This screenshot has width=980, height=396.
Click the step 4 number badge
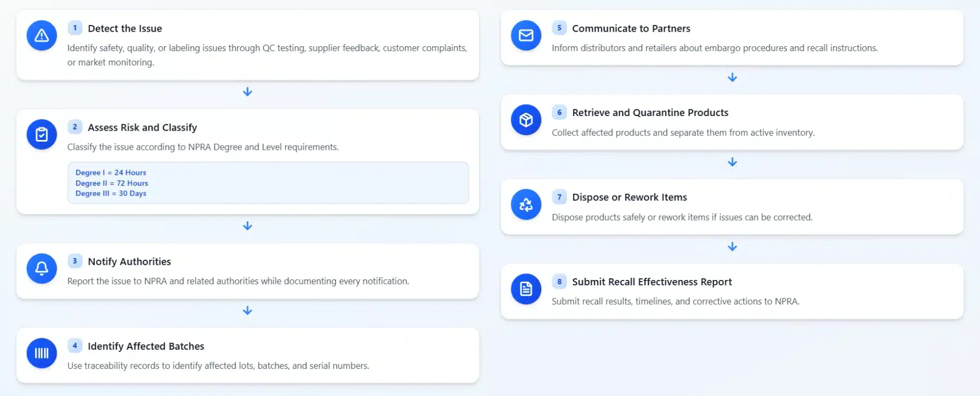(75, 345)
